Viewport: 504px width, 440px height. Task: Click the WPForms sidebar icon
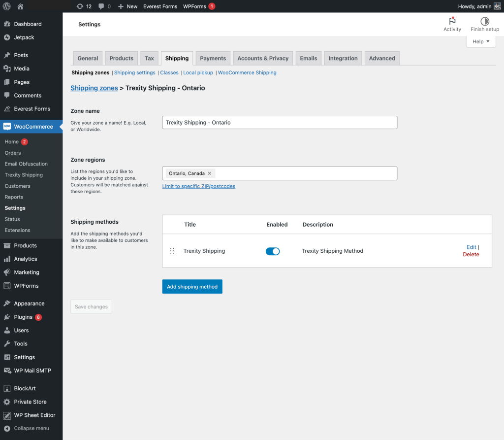pyautogui.click(x=7, y=286)
